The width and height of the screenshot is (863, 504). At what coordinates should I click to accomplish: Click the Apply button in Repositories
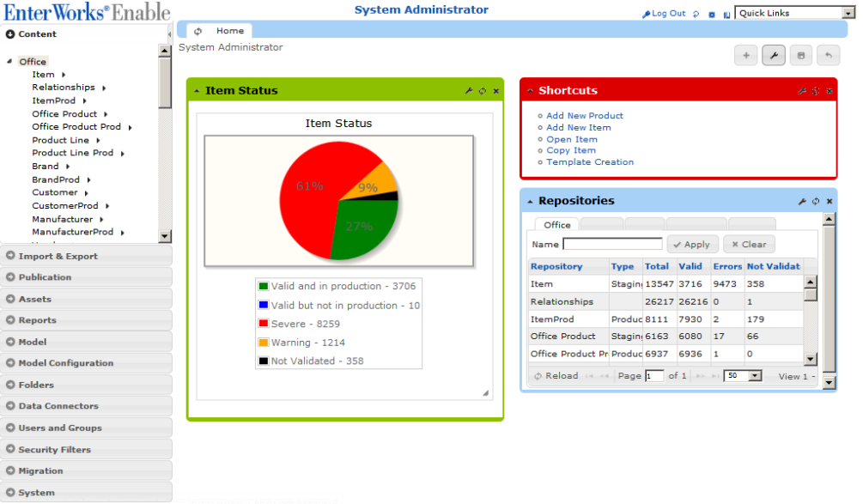692,244
